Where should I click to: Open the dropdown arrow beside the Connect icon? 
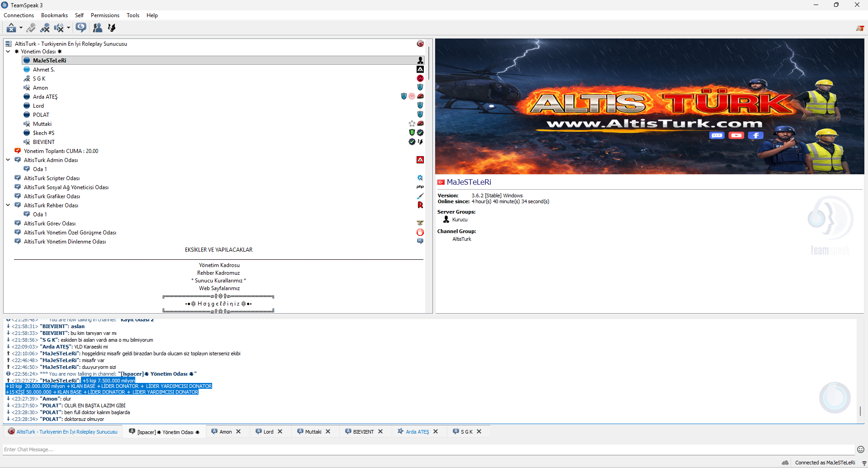[21, 28]
